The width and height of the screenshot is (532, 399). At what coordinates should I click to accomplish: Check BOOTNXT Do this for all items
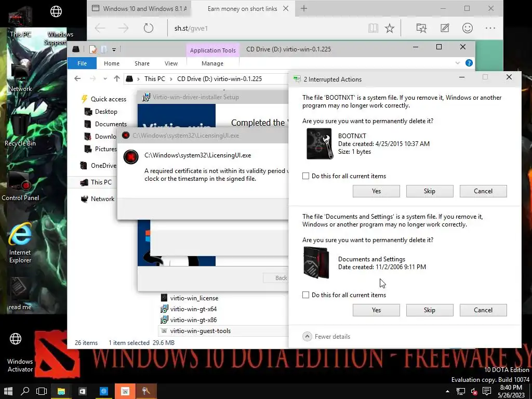tap(305, 176)
